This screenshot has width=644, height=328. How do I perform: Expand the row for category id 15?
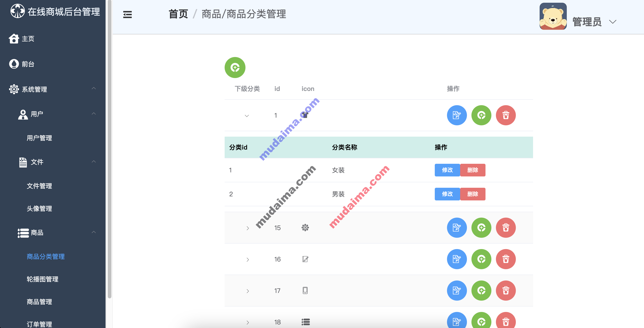[x=248, y=228]
